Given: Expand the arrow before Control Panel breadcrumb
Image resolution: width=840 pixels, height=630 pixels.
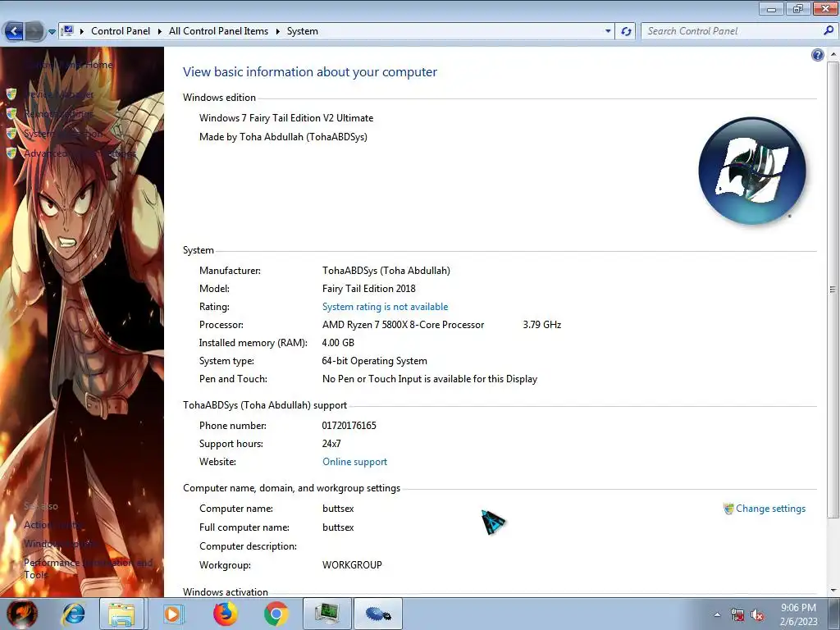Looking at the screenshot, I should (x=82, y=31).
